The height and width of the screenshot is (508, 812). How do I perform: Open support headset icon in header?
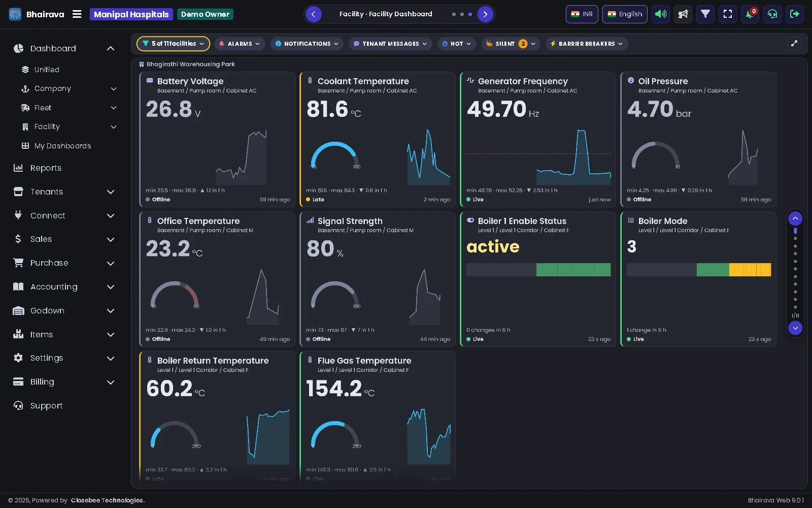[x=772, y=14]
